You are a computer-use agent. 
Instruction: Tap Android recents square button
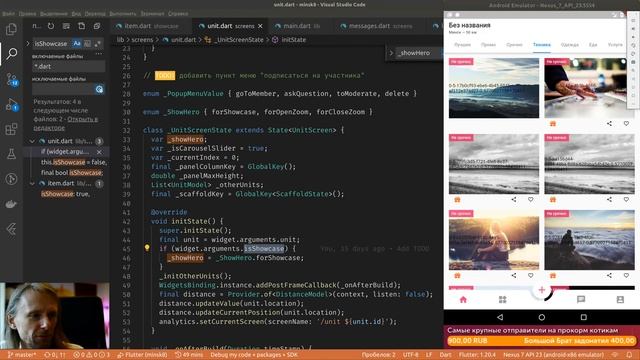point(584,317)
